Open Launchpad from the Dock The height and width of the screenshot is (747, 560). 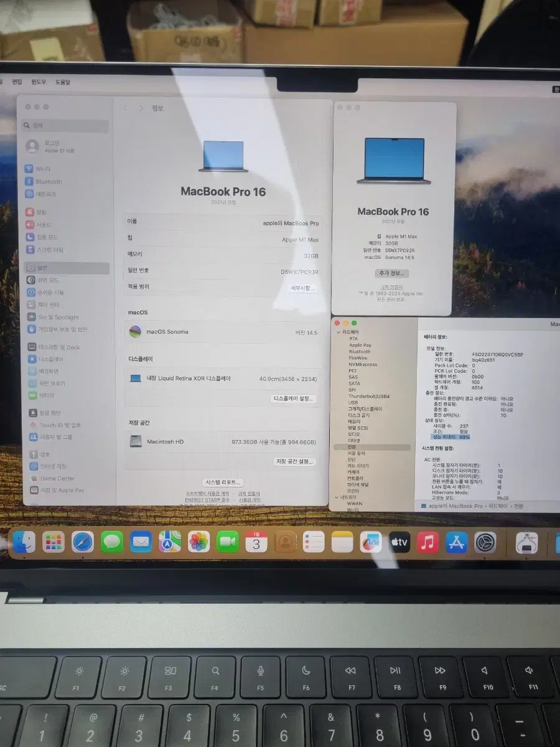[54, 542]
